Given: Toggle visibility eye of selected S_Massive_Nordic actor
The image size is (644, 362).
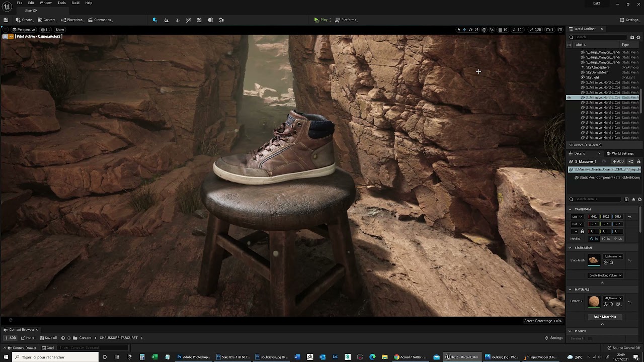Looking at the screenshot, I should click(x=569, y=98).
